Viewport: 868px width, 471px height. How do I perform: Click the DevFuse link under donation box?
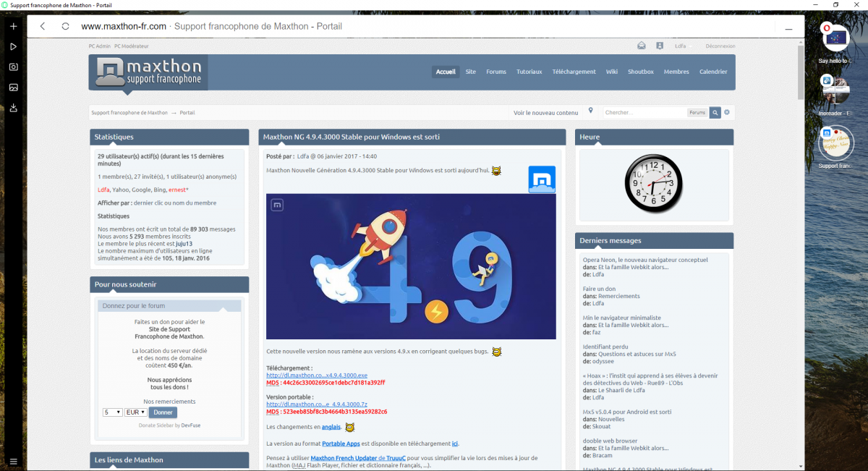191,425
